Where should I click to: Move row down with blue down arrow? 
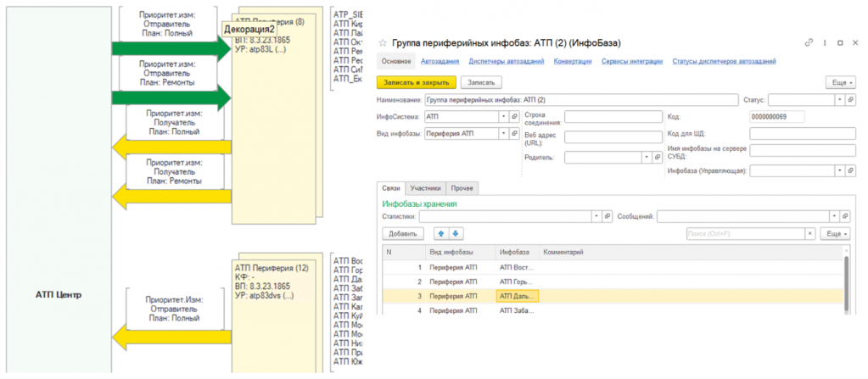click(455, 233)
